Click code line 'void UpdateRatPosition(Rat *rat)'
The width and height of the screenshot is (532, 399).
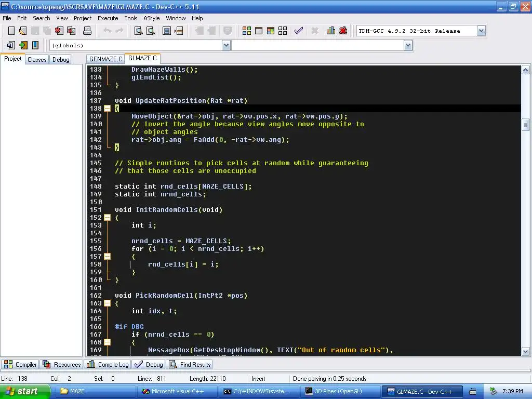pyautogui.click(x=181, y=101)
